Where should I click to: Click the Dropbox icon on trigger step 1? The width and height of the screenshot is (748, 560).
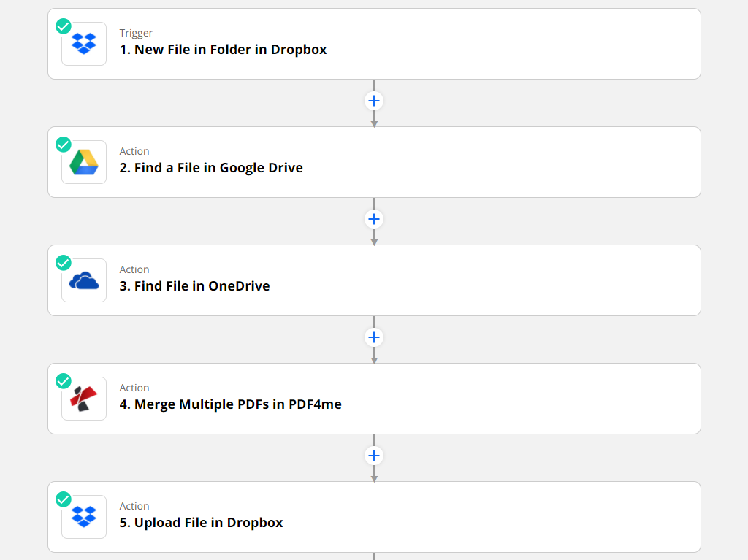(84, 44)
